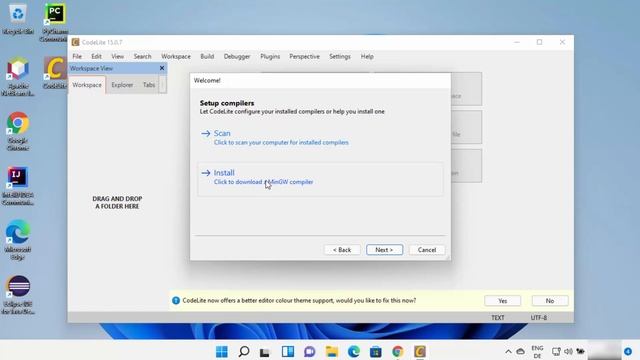Switch to the Tabs tab

click(149, 85)
